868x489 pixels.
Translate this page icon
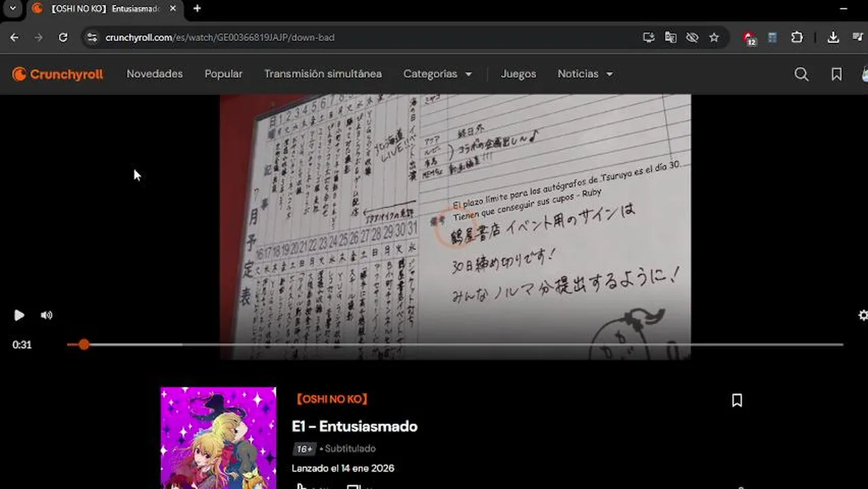[x=670, y=37]
